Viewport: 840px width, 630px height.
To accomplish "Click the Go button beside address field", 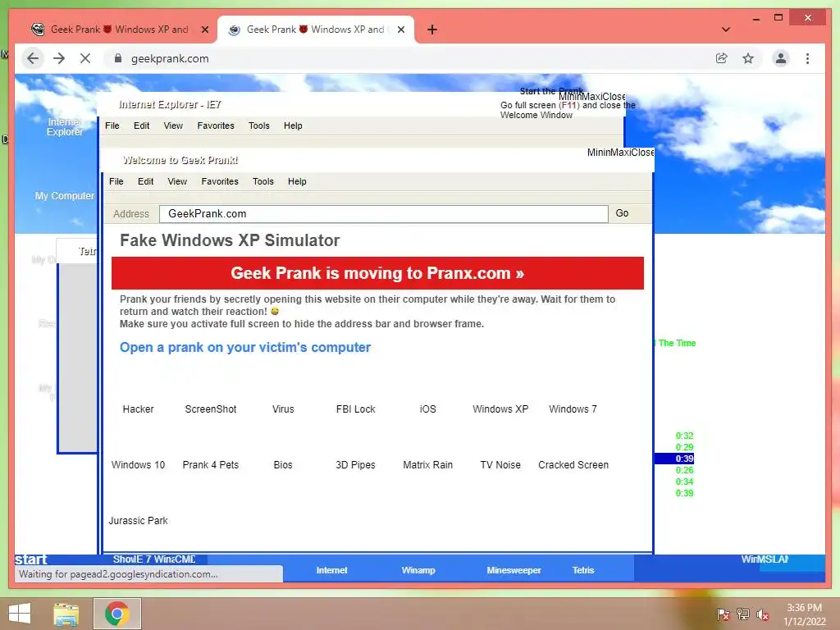I will (622, 213).
